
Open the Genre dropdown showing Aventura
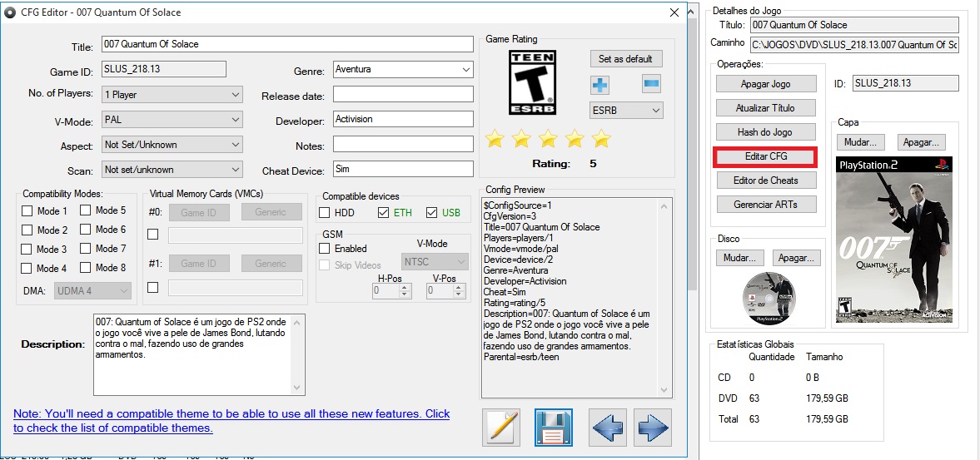click(x=403, y=70)
